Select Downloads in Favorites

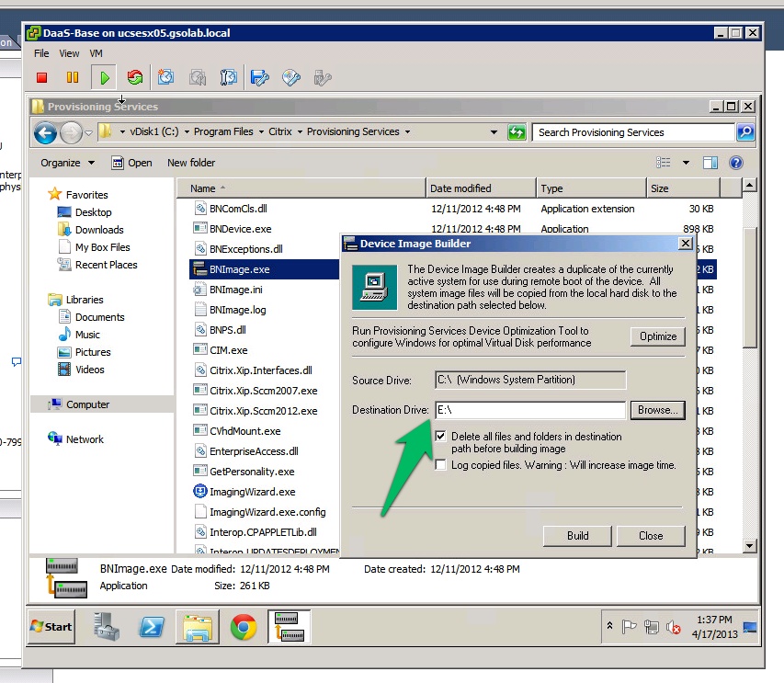99,230
